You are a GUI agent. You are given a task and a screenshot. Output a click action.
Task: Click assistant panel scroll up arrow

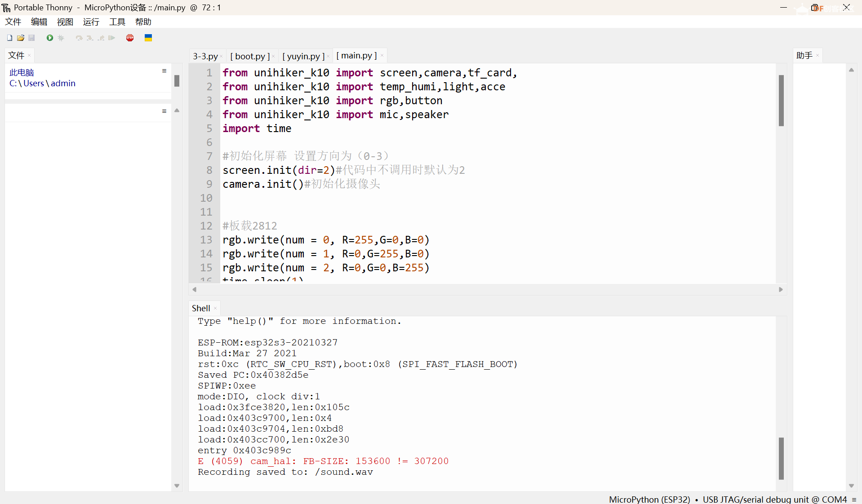pyautogui.click(x=851, y=70)
